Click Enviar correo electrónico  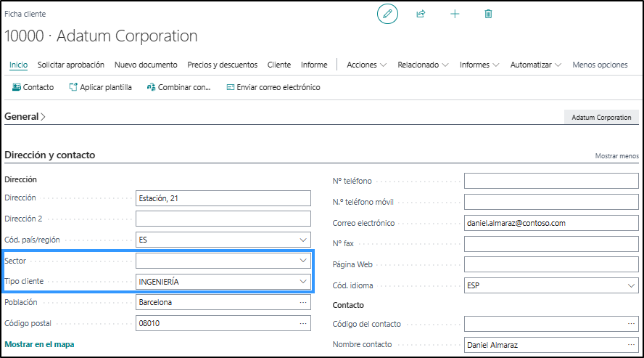(x=273, y=87)
